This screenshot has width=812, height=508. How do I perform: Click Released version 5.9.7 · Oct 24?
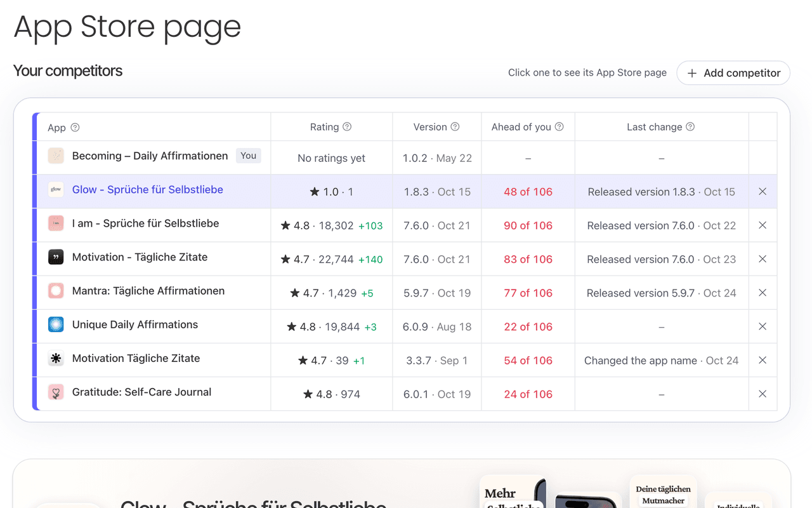tap(661, 293)
